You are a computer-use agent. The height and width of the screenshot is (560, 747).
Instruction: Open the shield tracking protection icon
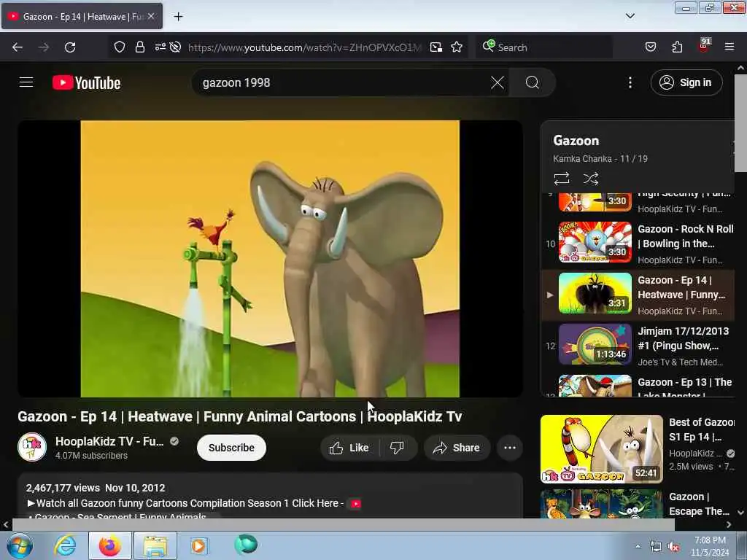pos(119,47)
